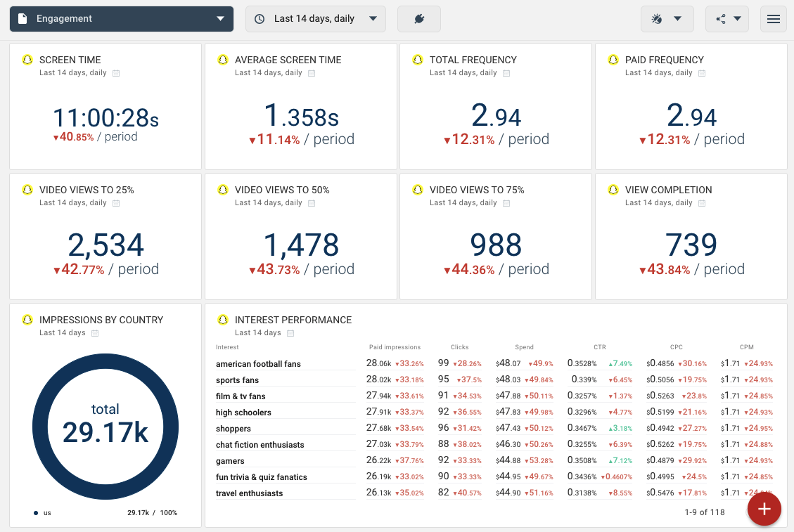The image size is (794, 532).
Task: Sort table by Spend column header
Action: click(524, 347)
